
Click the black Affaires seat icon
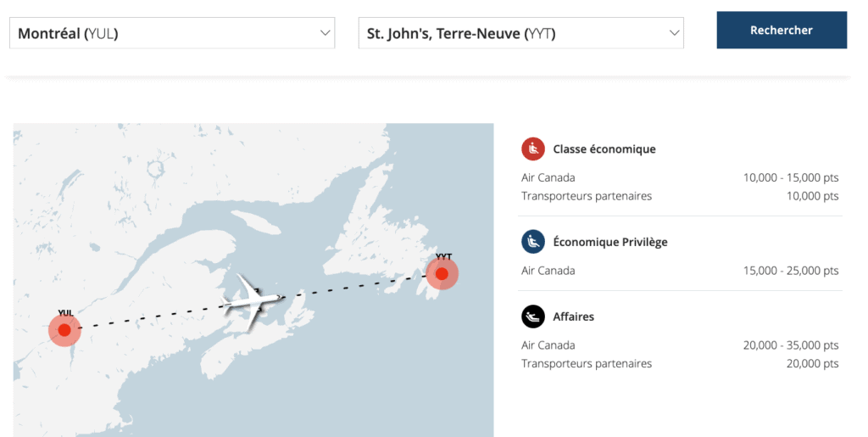click(x=532, y=317)
